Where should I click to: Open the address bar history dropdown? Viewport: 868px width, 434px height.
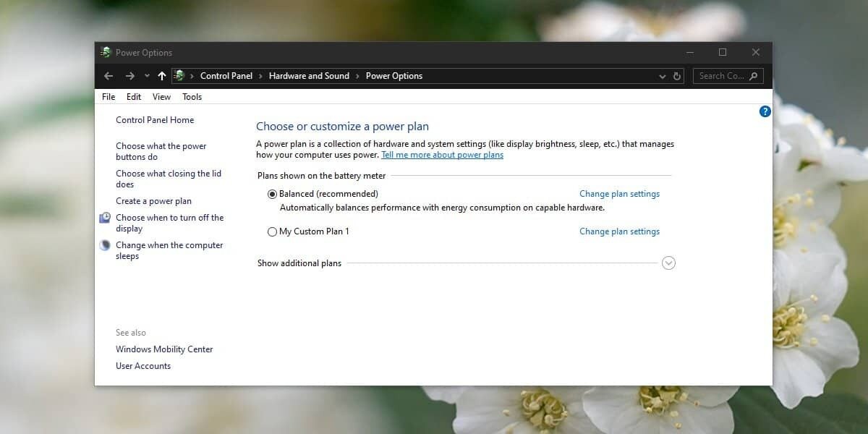(663, 76)
